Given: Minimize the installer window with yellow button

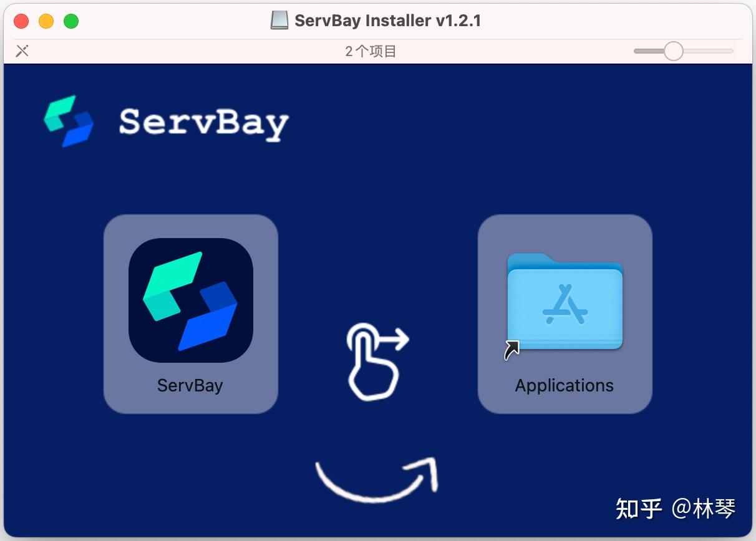Looking at the screenshot, I should point(46,21).
